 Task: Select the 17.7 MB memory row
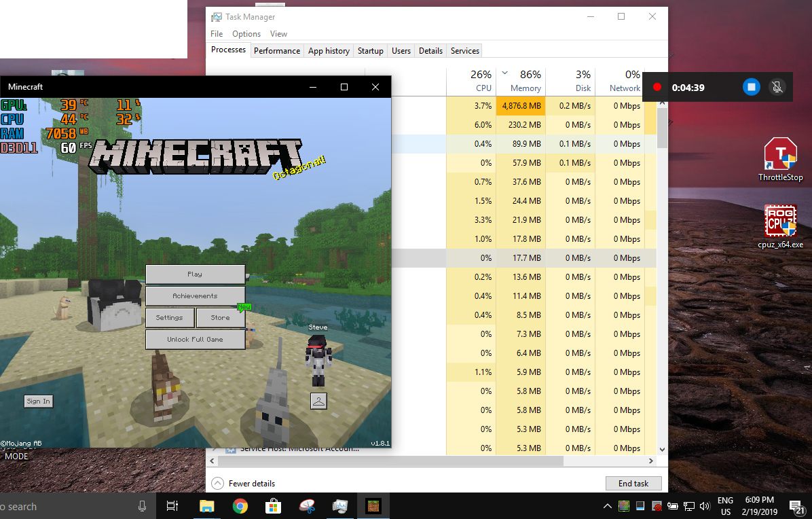click(521, 258)
